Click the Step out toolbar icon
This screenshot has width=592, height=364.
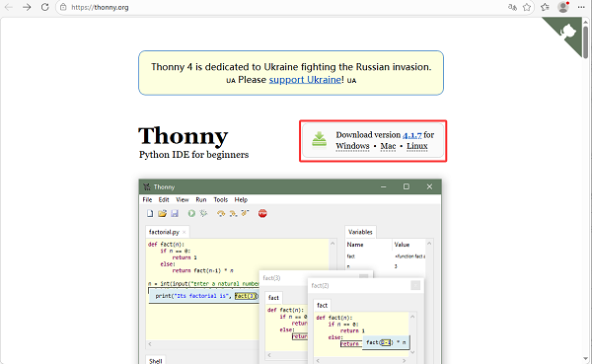click(246, 214)
